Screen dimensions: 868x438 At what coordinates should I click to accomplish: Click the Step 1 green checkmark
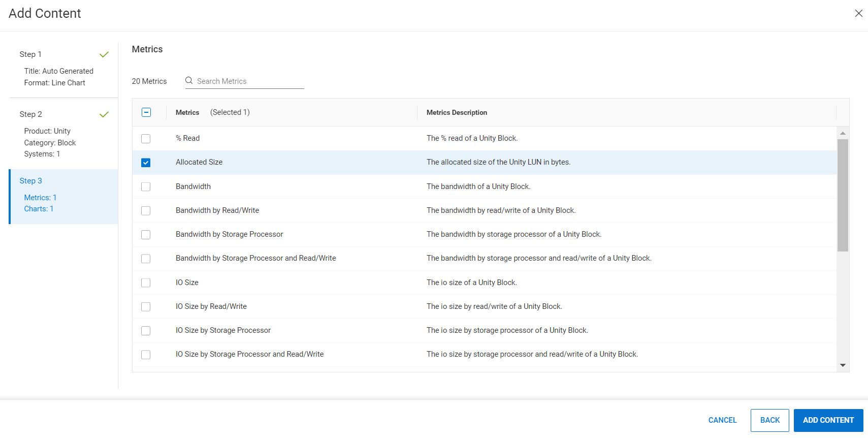point(104,54)
